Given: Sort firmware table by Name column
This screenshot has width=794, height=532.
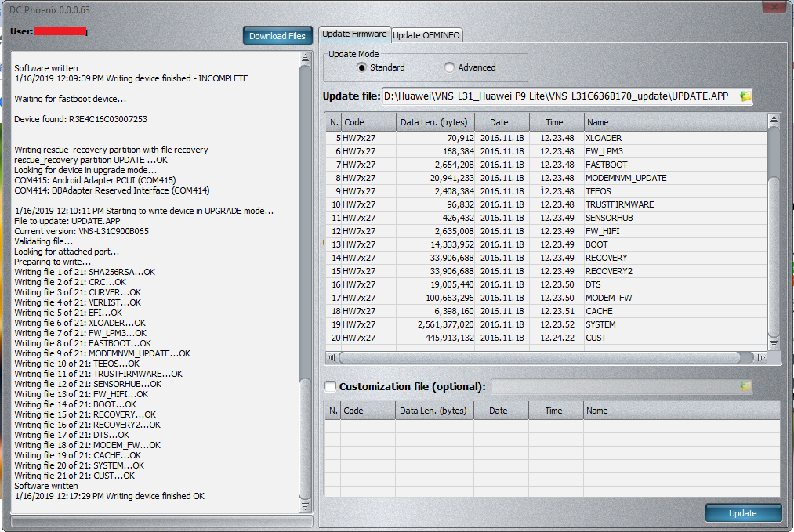Looking at the screenshot, I should coord(676,122).
